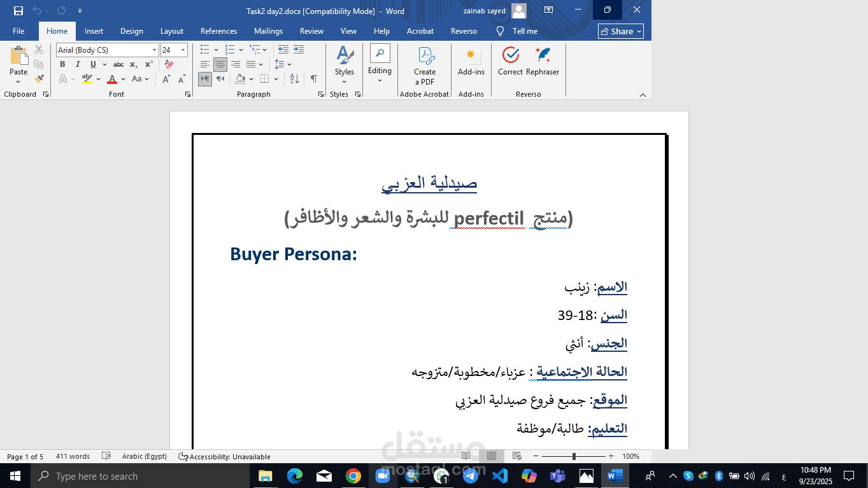Save the document with floppy disk icon

click(18, 11)
